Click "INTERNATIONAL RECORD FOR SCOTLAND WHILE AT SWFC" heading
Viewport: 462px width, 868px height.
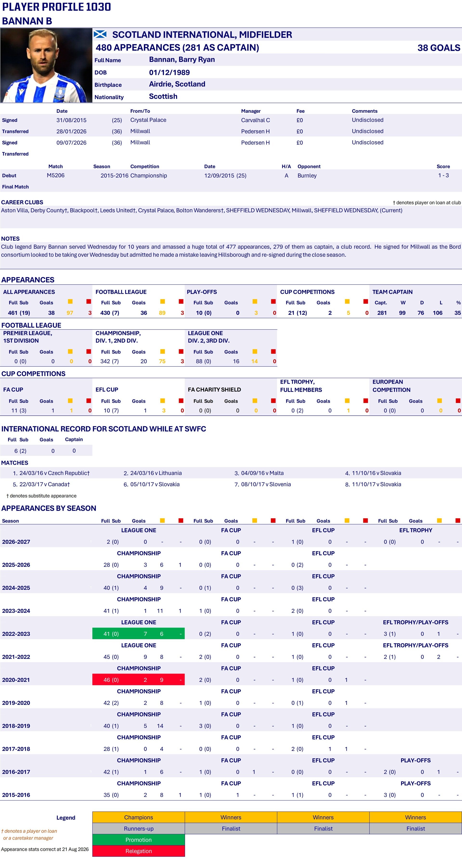point(104,429)
